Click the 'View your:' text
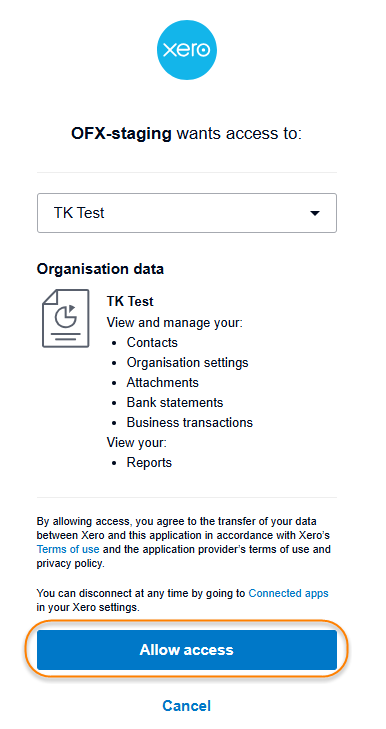386x729 pixels. 137,443
